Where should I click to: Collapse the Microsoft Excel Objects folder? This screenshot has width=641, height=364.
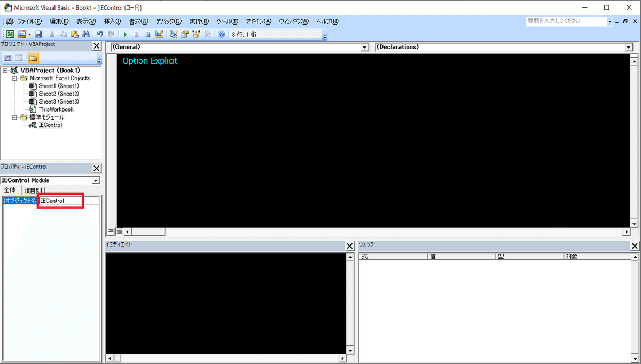(15, 78)
